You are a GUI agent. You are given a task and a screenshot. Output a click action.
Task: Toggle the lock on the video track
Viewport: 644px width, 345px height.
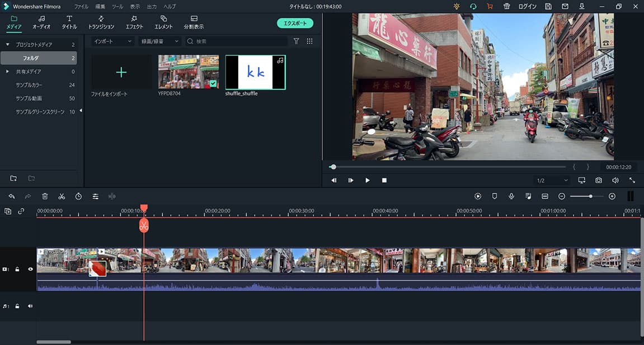[x=18, y=269]
